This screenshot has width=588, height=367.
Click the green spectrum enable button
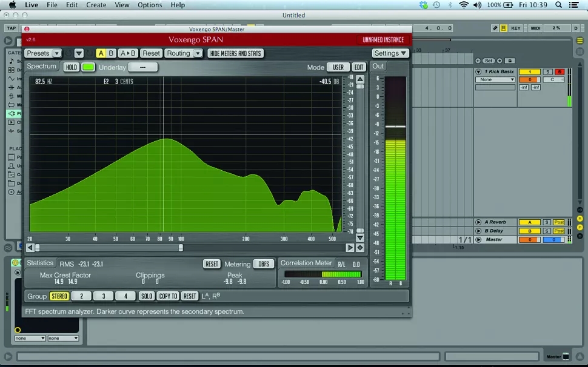pyautogui.click(x=89, y=67)
